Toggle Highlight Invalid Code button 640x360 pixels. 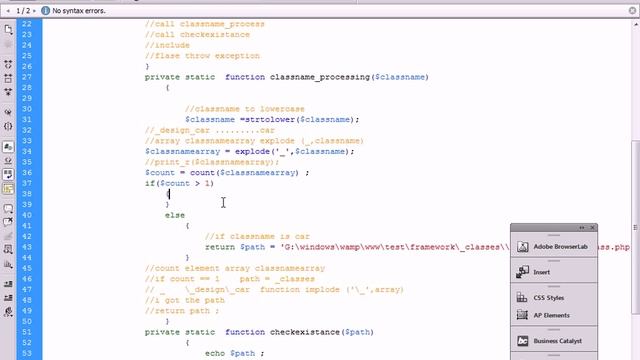point(8,160)
